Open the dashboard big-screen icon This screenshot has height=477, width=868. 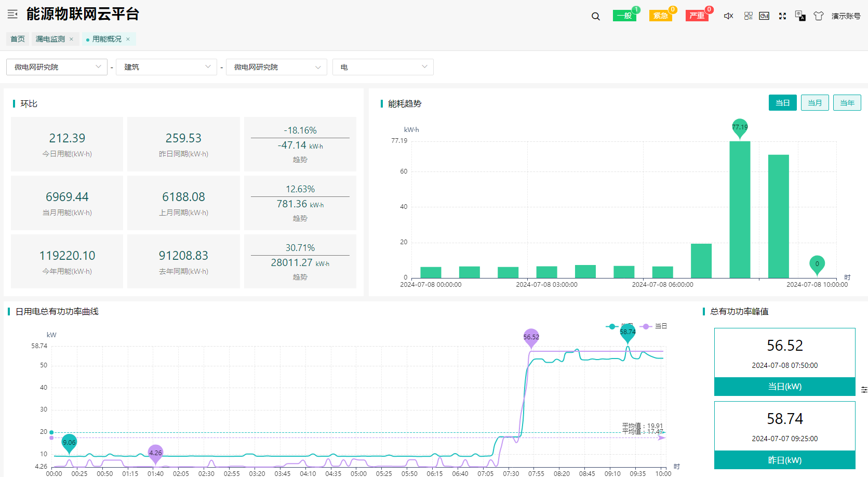coord(764,16)
